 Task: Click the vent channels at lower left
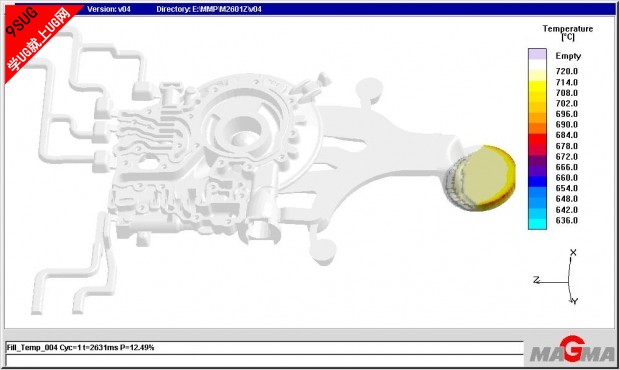coord(74,265)
